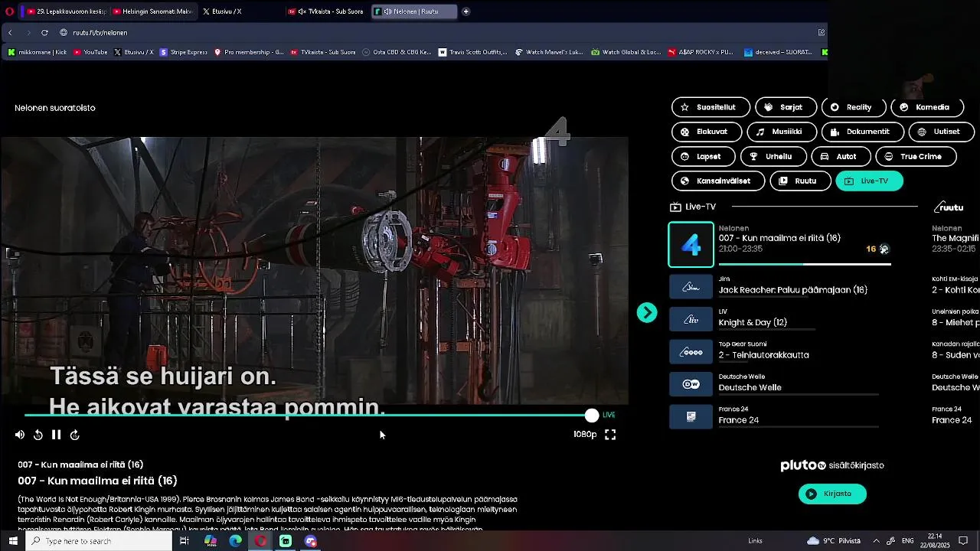Click 007 - Kun maailma ei riitä programme entry
The image size is (980, 551).
pyautogui.click(x=779, y=238)
